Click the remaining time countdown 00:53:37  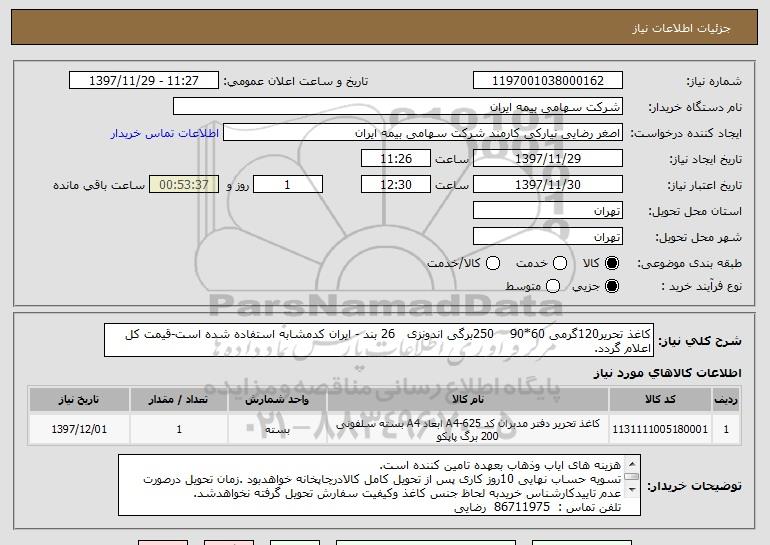[184, 185]
